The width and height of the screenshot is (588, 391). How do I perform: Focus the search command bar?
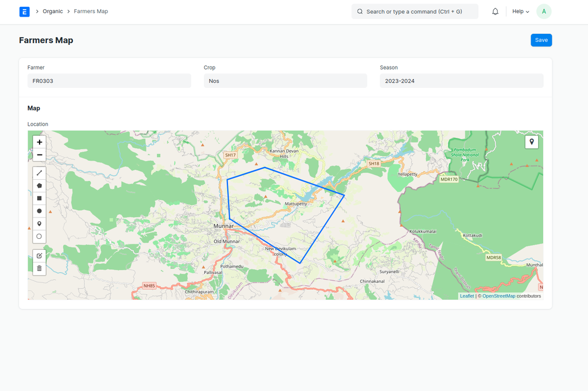(x=415, y=11)
